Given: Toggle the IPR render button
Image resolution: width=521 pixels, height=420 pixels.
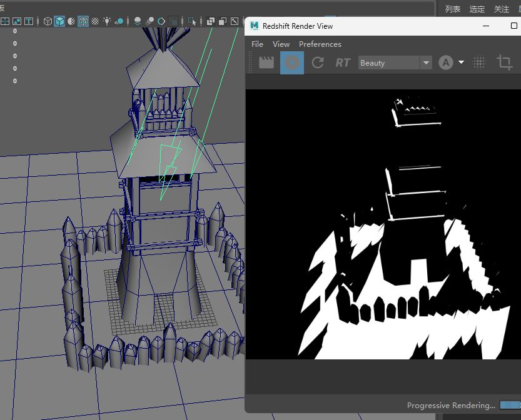Looking at the screenshot, I should click(291, 62).
